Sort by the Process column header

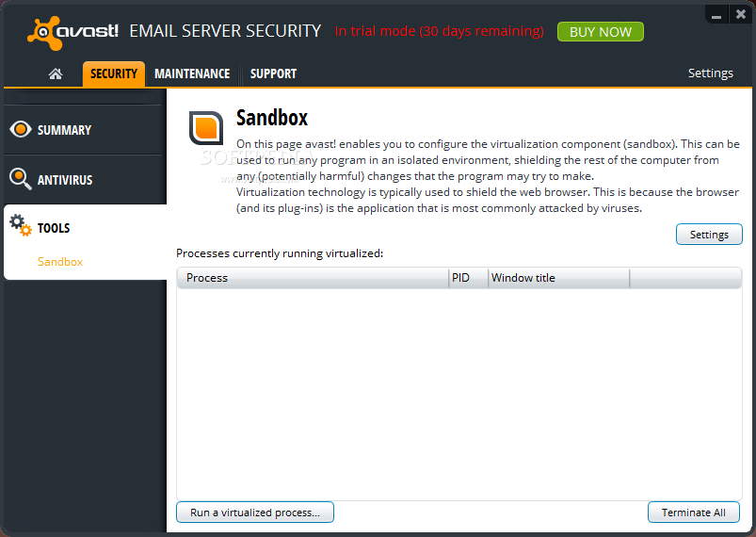[x=313, y=278]
